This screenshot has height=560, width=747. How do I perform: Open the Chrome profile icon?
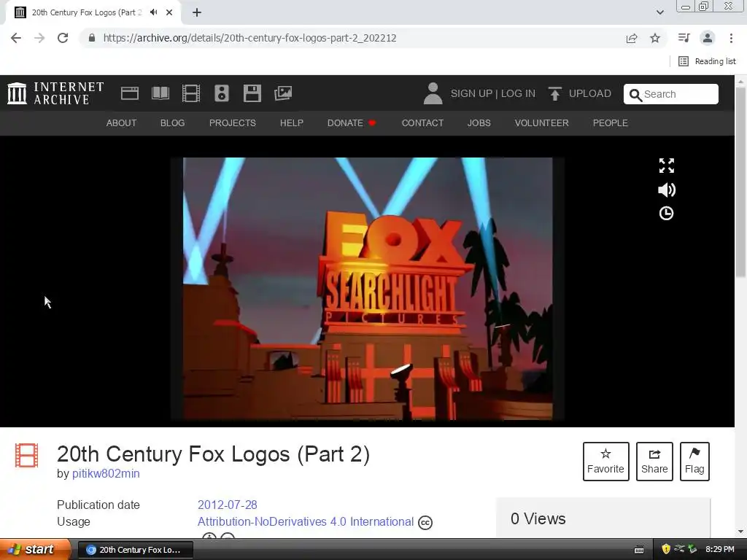(708, 38)
